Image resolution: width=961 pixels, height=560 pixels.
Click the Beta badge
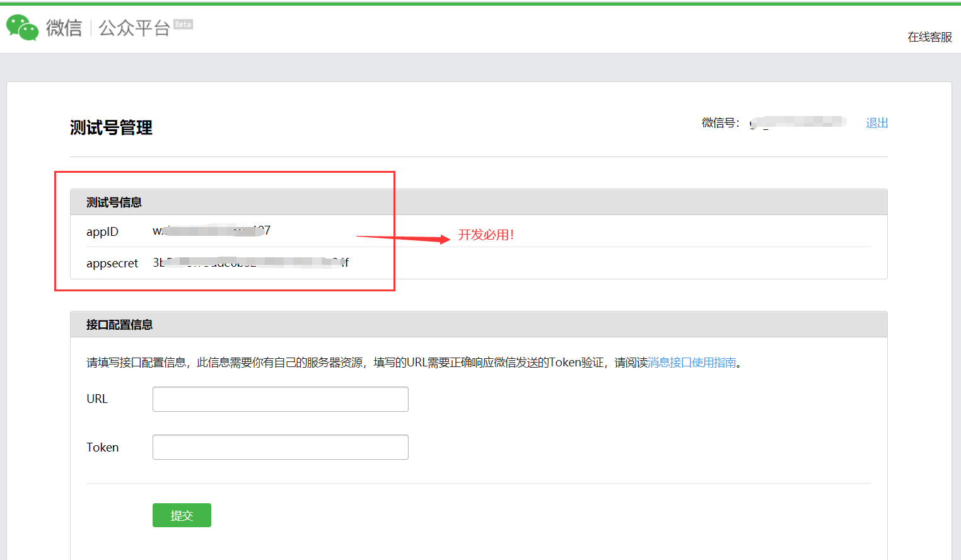click(183, 25)
